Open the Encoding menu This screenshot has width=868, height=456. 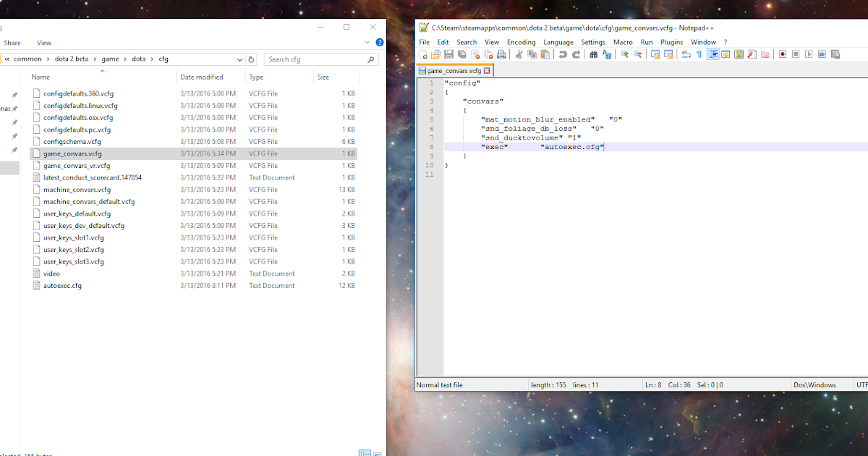[x=521, y=42]
